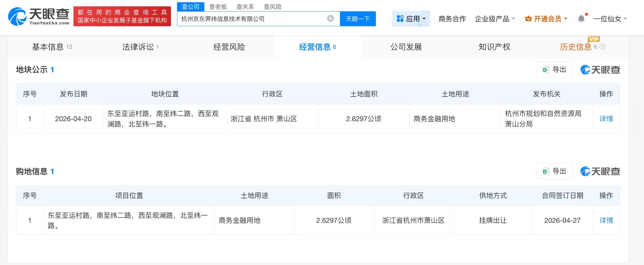
Task: Click the help question mark beside 历史信息
Action: point(603,47)
